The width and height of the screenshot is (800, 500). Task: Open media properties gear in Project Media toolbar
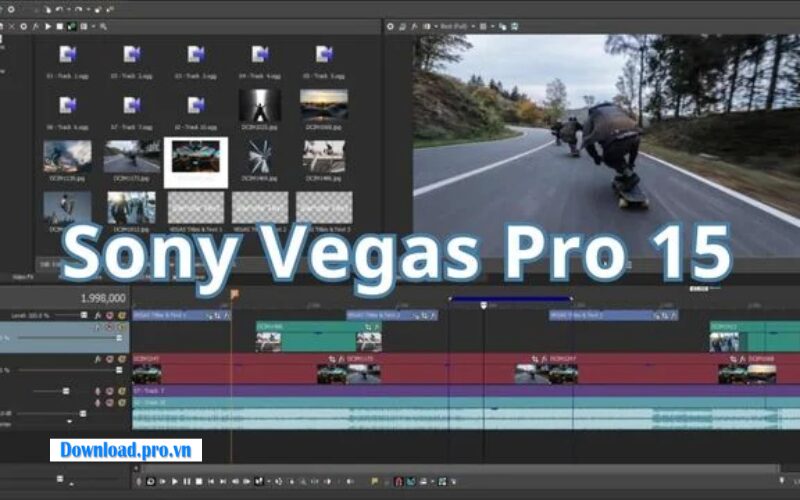tap(23, 27)
